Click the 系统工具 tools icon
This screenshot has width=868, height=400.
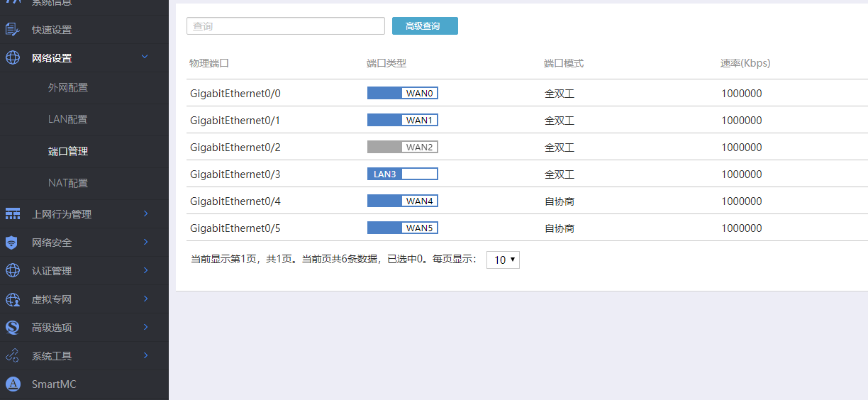12,356
